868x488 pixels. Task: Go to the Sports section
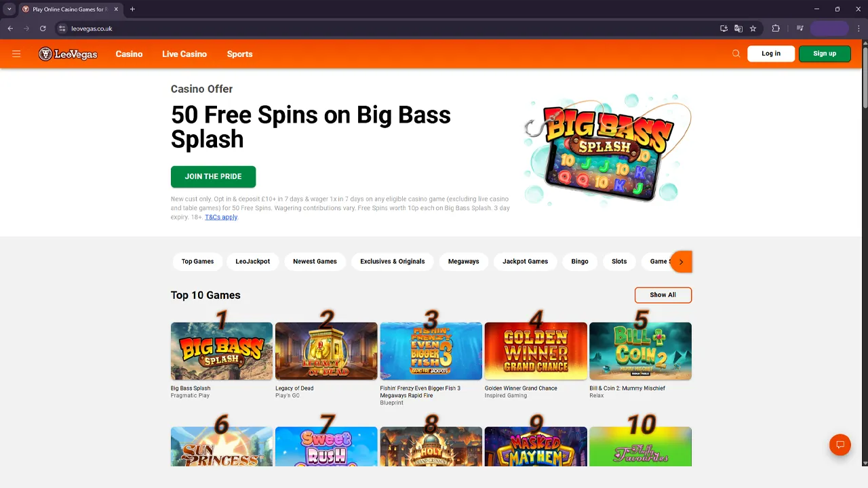[x=239, y=54]
